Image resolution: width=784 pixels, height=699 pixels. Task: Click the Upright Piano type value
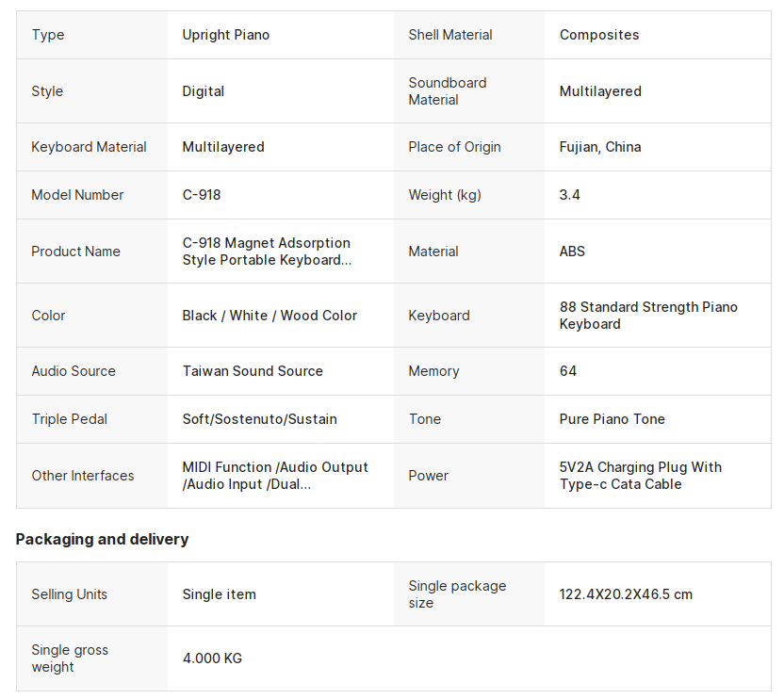tap(226, 35)
